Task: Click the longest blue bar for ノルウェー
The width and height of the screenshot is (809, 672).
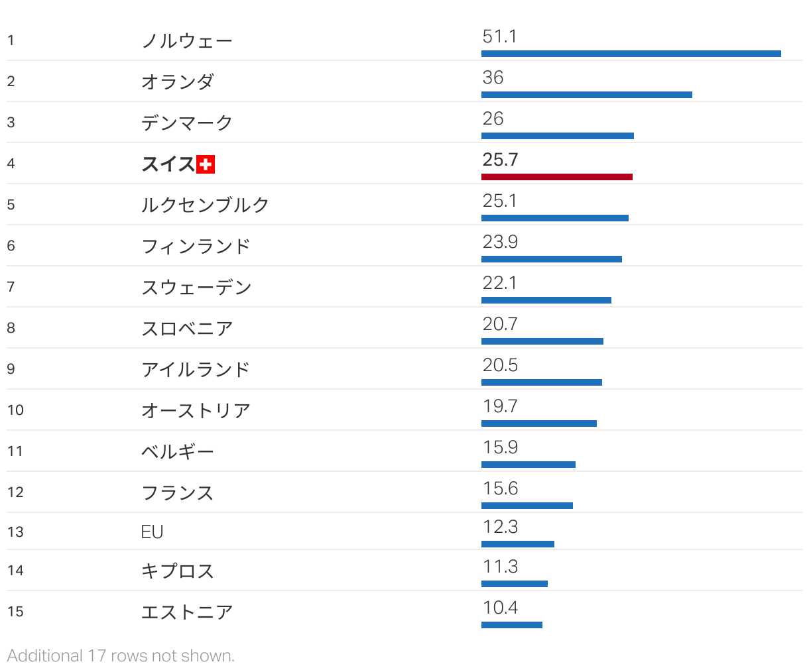Action: 631,54
